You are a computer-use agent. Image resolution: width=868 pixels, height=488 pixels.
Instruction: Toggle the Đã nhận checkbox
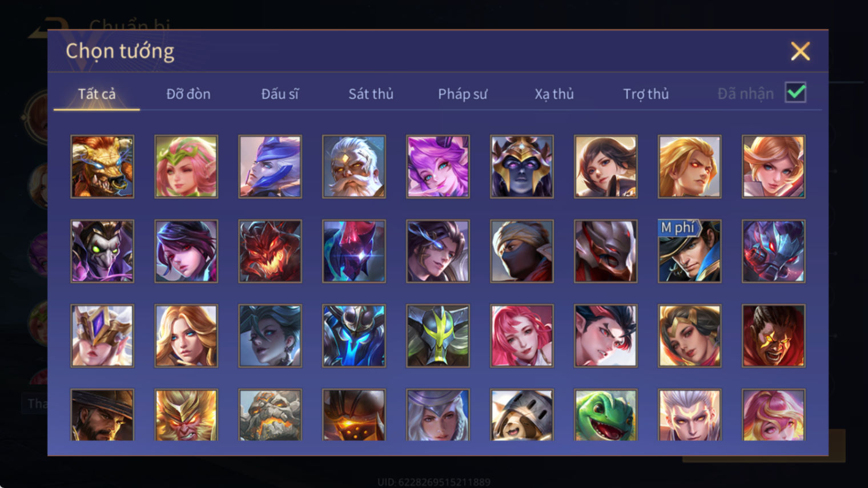click(x=795, y=92)
